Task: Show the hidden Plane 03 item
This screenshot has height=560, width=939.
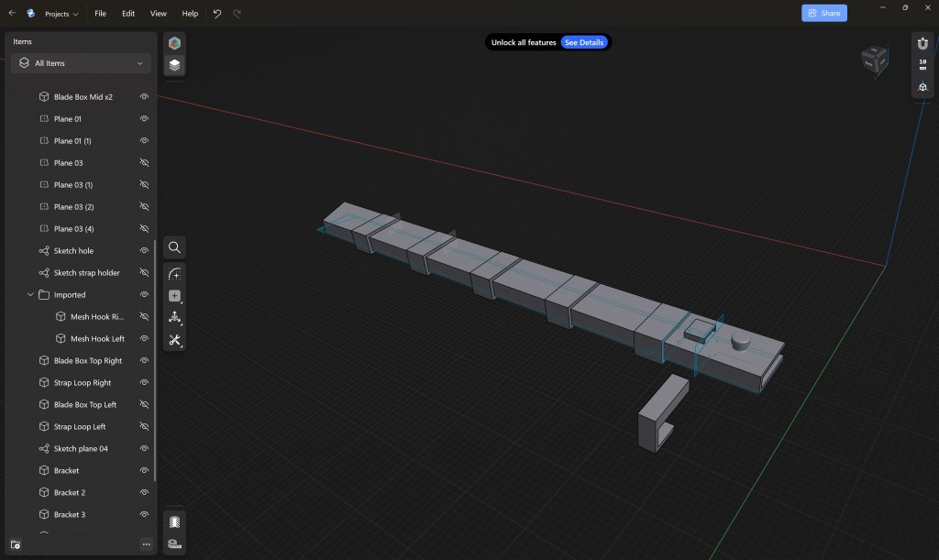Action: pyautogui.click(x=144, y=163)
